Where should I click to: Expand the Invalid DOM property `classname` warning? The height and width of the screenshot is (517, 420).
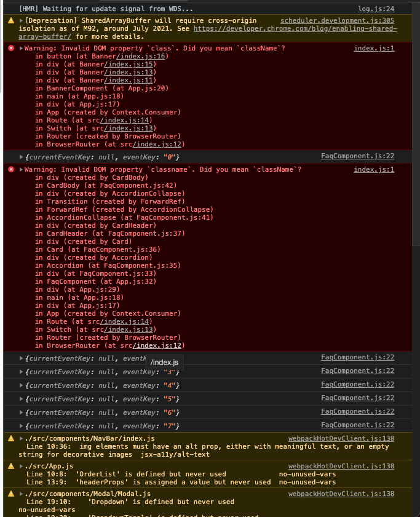click(x=21, y=169)
